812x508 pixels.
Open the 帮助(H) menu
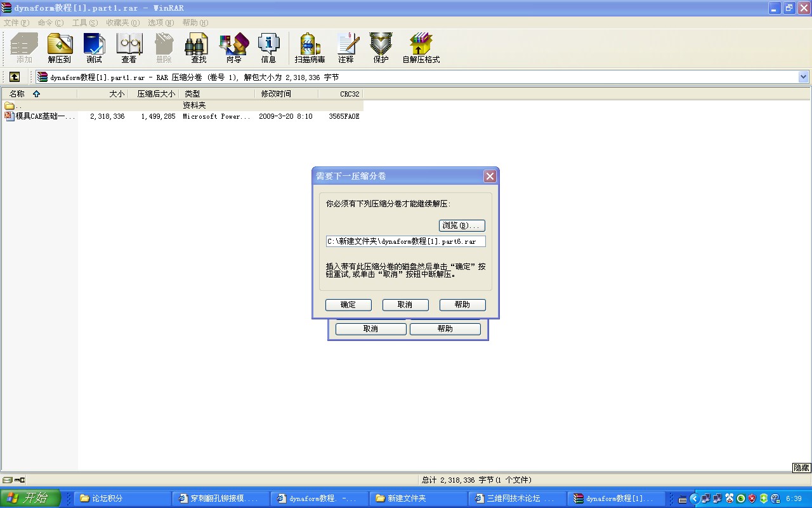point(195,22)
